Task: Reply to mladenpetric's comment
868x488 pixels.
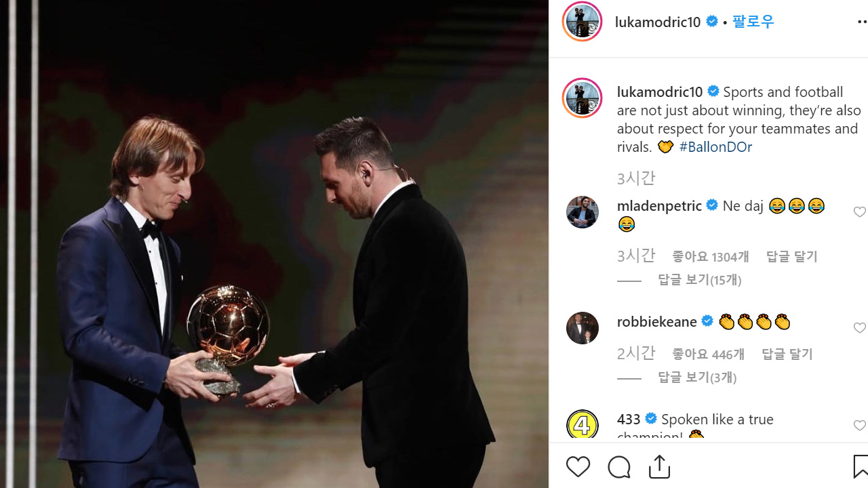Action: point(791,257)
